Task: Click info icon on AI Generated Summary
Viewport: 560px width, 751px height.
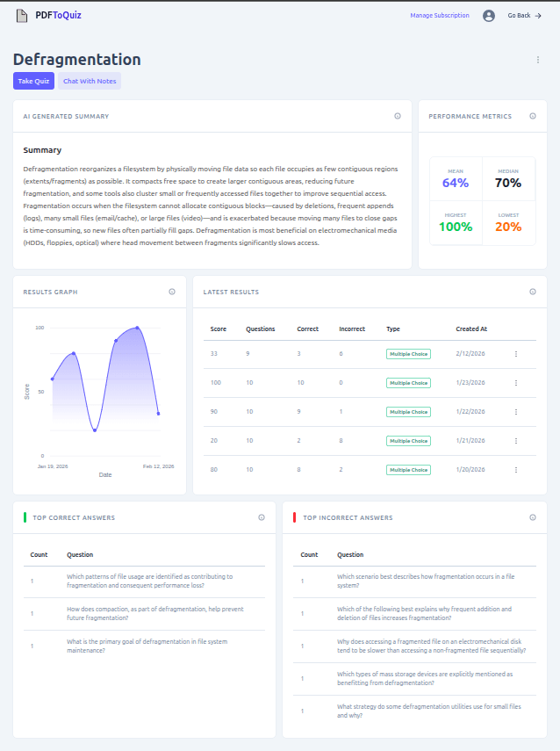Action: pos(398,116)
